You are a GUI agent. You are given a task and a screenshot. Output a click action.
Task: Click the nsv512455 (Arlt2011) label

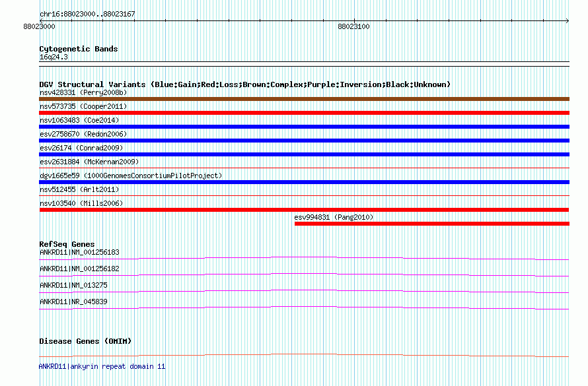[79, 189]
